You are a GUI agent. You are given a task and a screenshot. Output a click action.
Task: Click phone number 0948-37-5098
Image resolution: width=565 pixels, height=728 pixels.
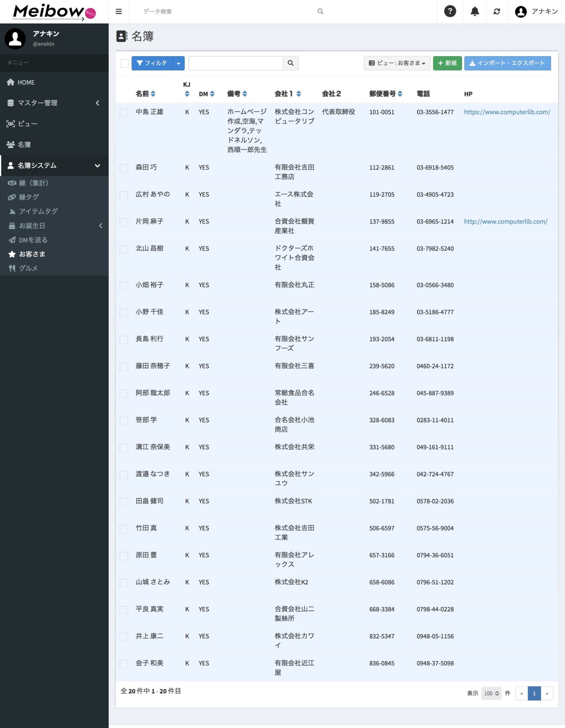435,663
